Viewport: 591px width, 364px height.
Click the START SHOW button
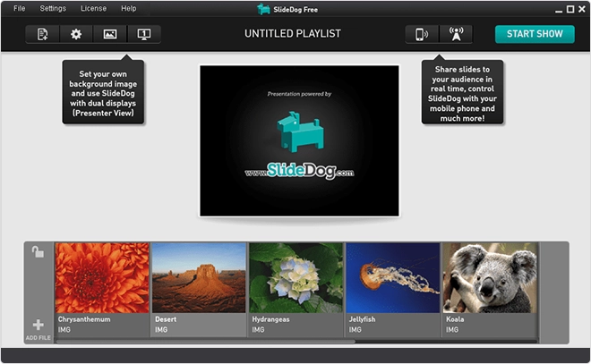tap(535, 34)
